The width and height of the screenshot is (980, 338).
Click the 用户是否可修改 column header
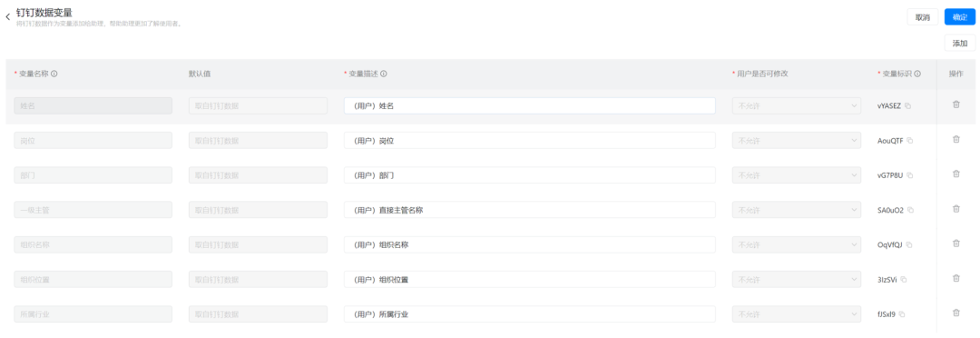[x=762, y=74]
